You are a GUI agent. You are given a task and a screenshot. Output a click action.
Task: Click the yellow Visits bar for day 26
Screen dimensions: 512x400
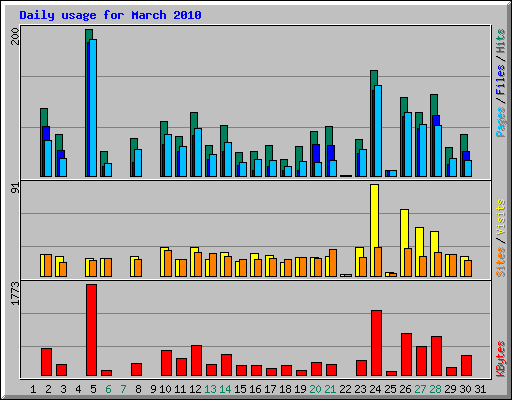pos(404,243)
